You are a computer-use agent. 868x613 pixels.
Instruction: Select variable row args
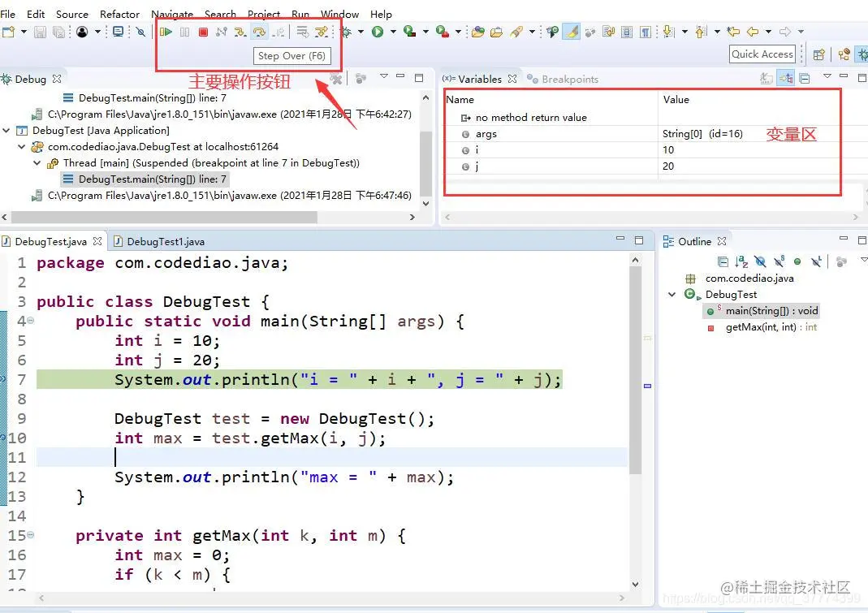tap(642, 133)
